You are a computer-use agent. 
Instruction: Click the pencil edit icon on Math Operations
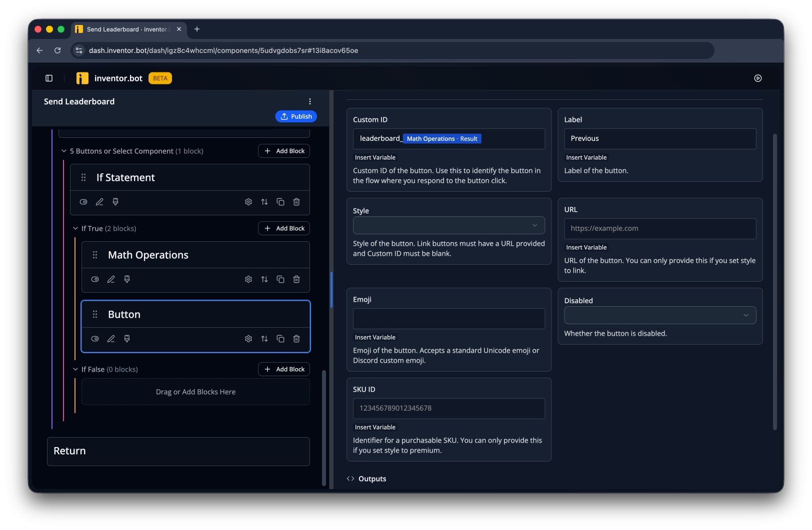point(111,279)
